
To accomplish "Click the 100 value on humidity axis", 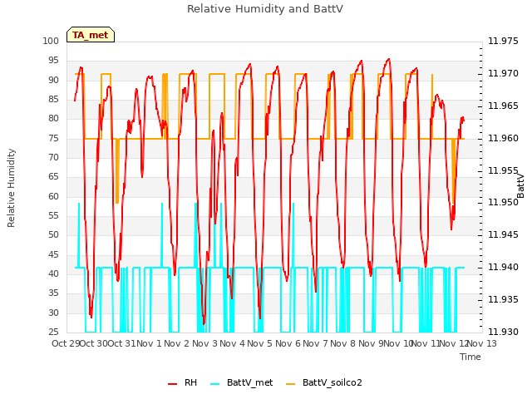I will [x=51, y=41].
